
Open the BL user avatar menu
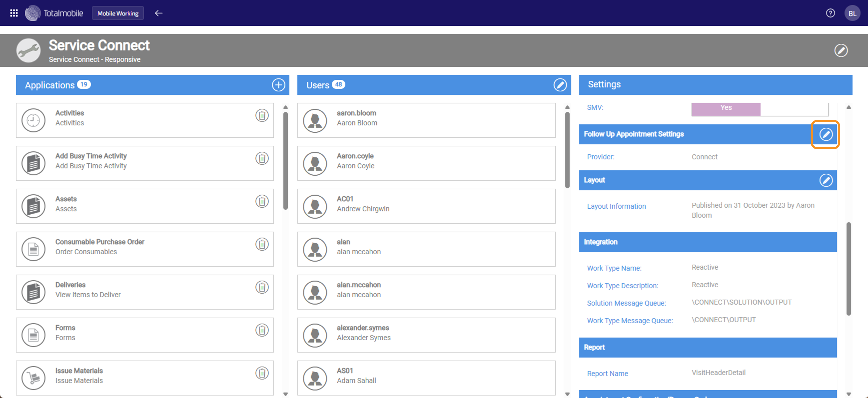coord(852,13)
